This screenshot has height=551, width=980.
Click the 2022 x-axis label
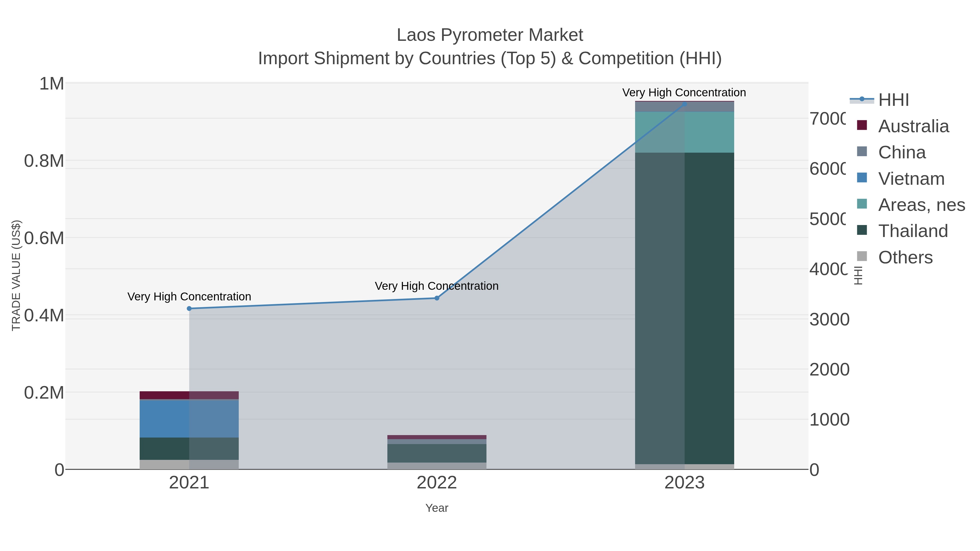tap(437, 483)
